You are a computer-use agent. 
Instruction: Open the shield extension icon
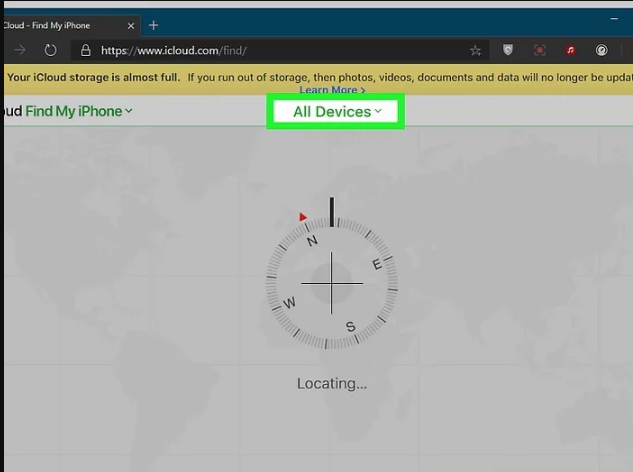click(x=508, y=50)
